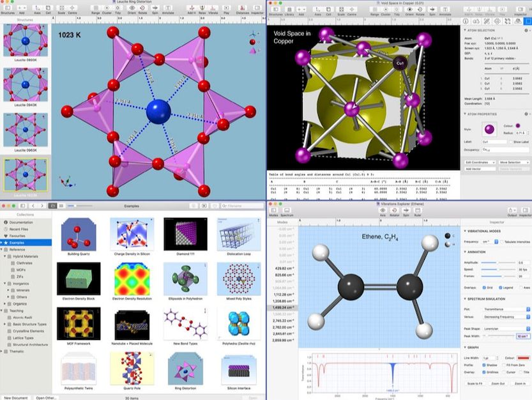Open the Library browser in Void Space window
Viewport: 532px width, 400px height.
tap(289, 8)
